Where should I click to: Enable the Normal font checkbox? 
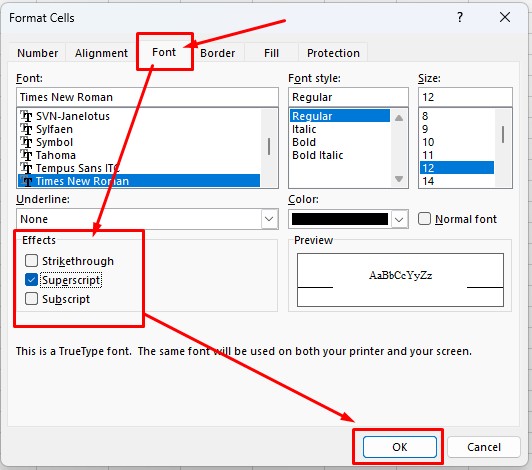[424, 219]
